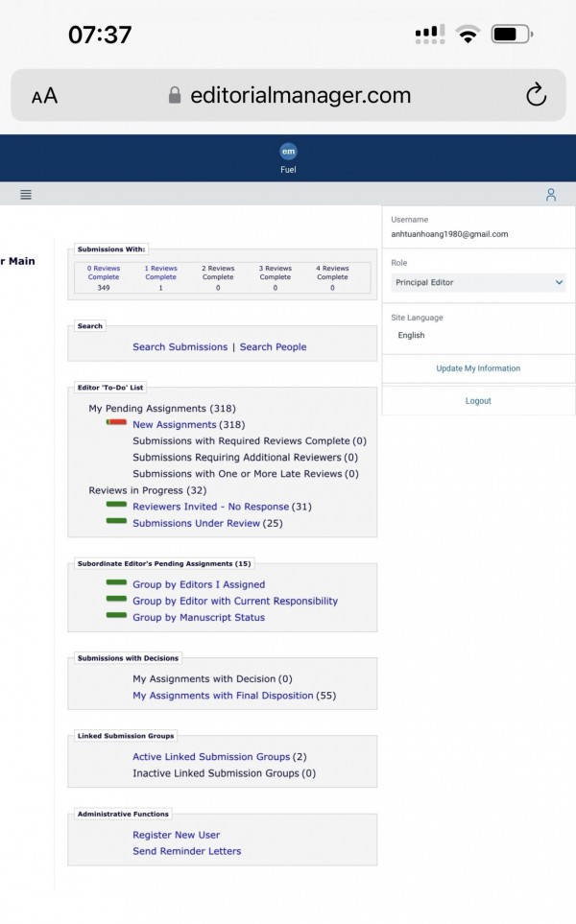Click green bar beside Submissions Under Review
576x924 pixels.
click(116, 521)
